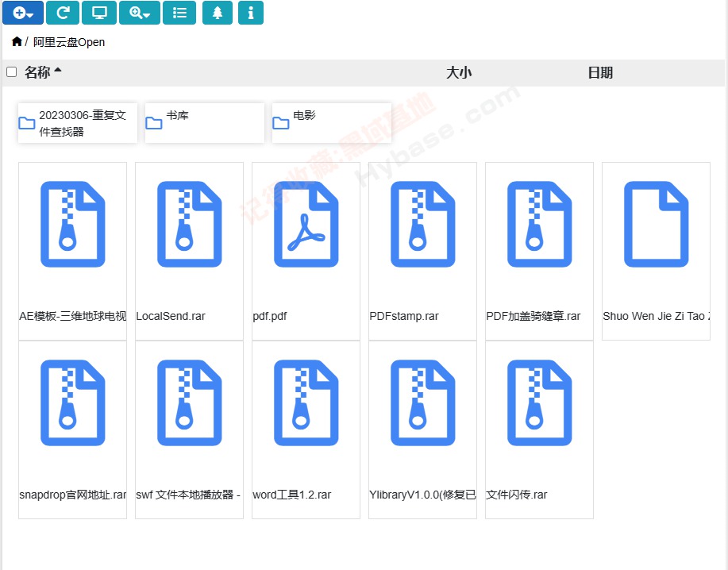The height and width of the screenshot is (570, 728).
Task: Select the snapdrop官网地址.rar archive icon
Action: pos(73,403)
